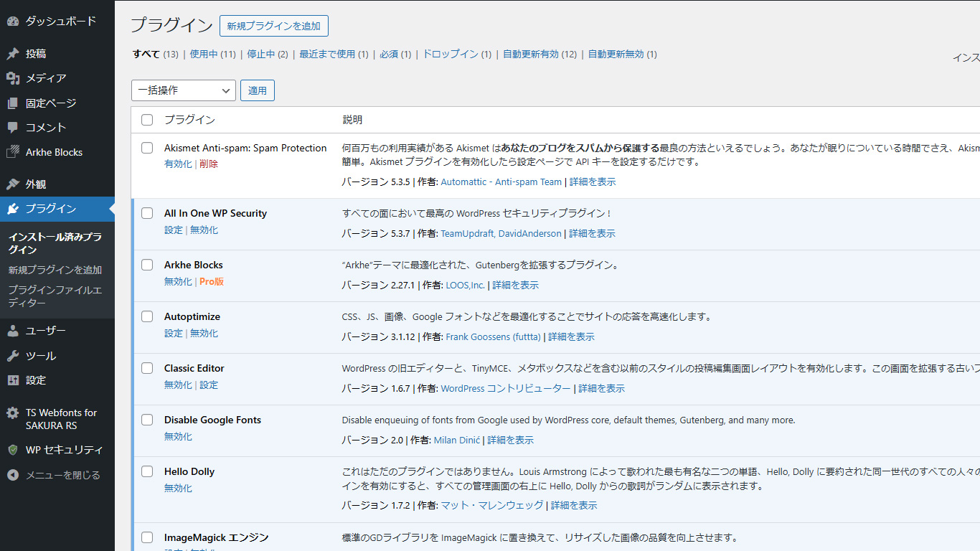
Task: Click 無効化 under Classic Editor
Action: click(x=178, y=385)
